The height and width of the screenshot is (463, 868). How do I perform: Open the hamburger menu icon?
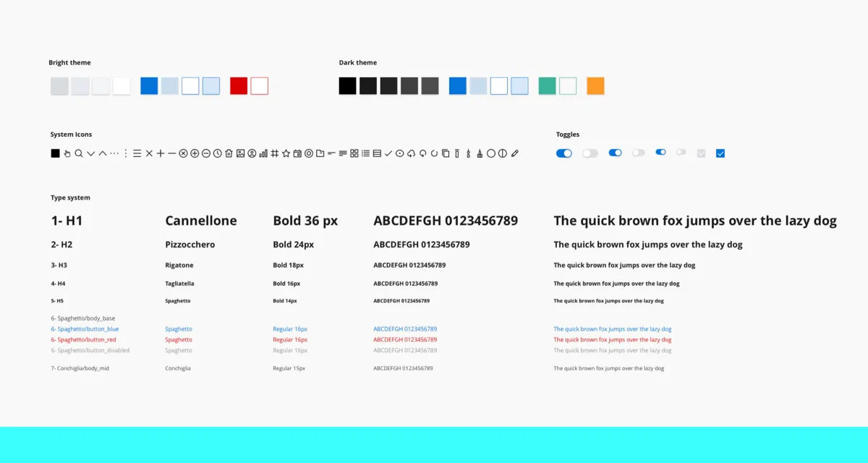pyautogui.click(x=137, y=153)
